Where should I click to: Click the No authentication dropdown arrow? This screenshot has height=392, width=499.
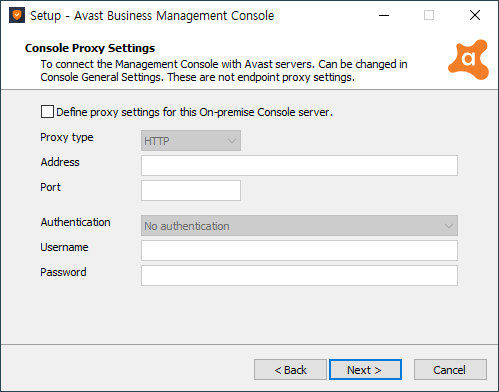(x=449, y=226)
